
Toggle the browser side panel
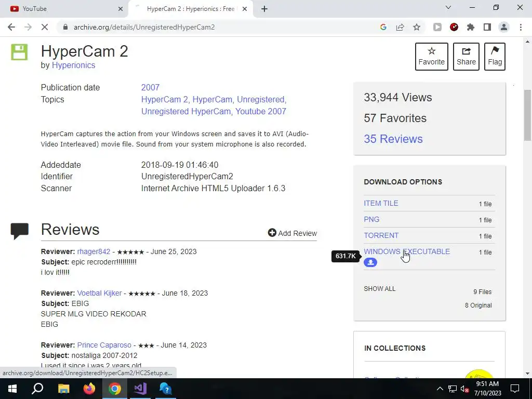(487, 27)
